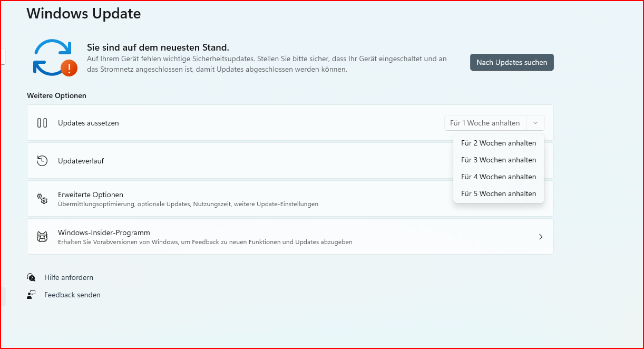Click the Updates aussetzen label
This screenshot has width=644, height=349.
[x=89, y=123]
